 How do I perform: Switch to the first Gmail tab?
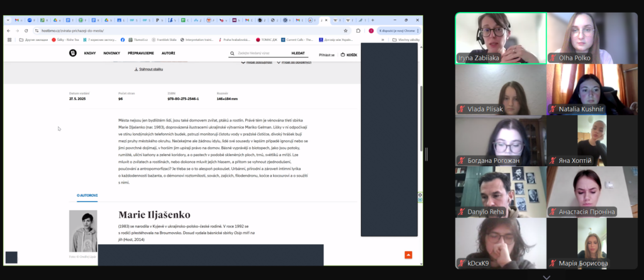click(x=17, y=20)
